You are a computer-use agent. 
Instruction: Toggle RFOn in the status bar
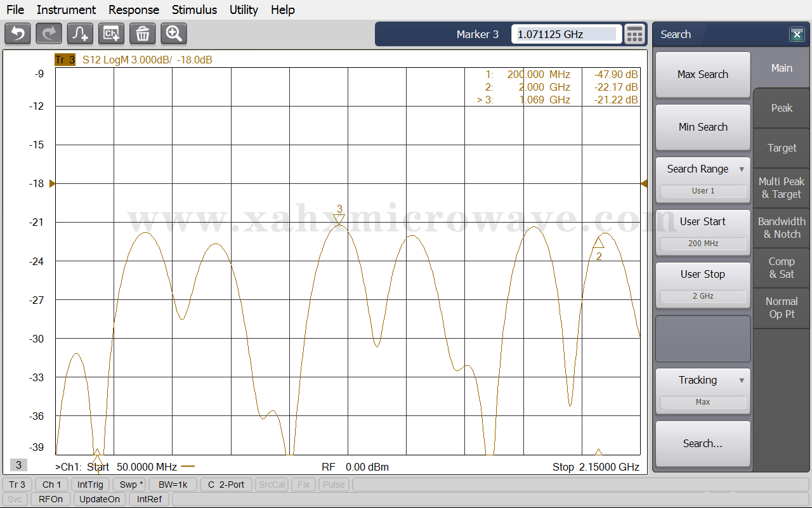(51, 499)
